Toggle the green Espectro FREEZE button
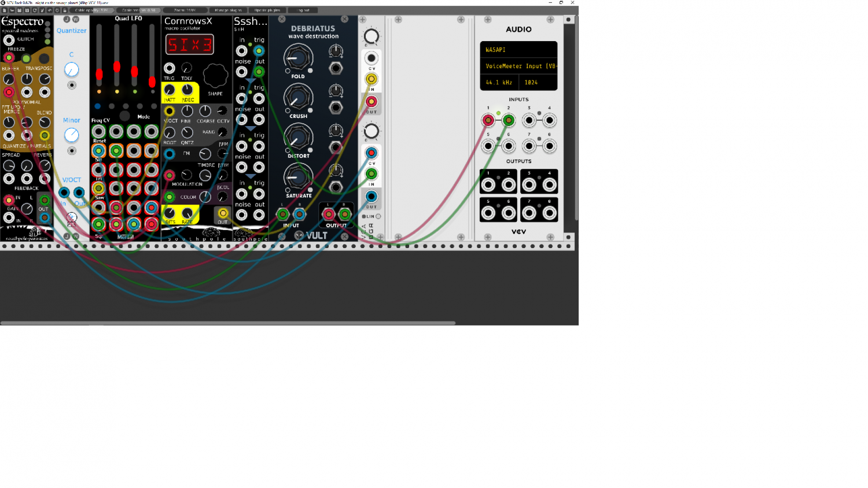Image resolution: width=868 pixels, height=488 pixels. (x=26, y=58)
